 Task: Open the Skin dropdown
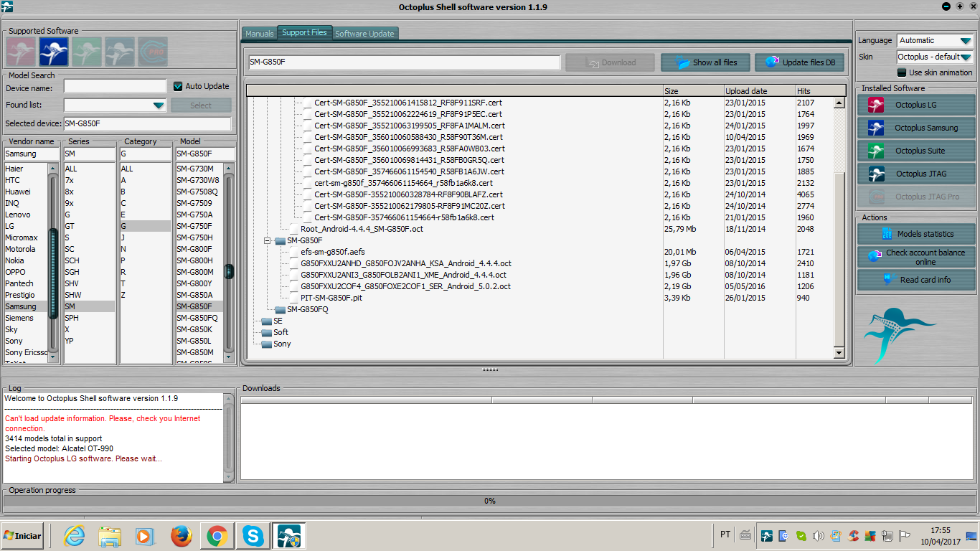[x=966, y=57]
